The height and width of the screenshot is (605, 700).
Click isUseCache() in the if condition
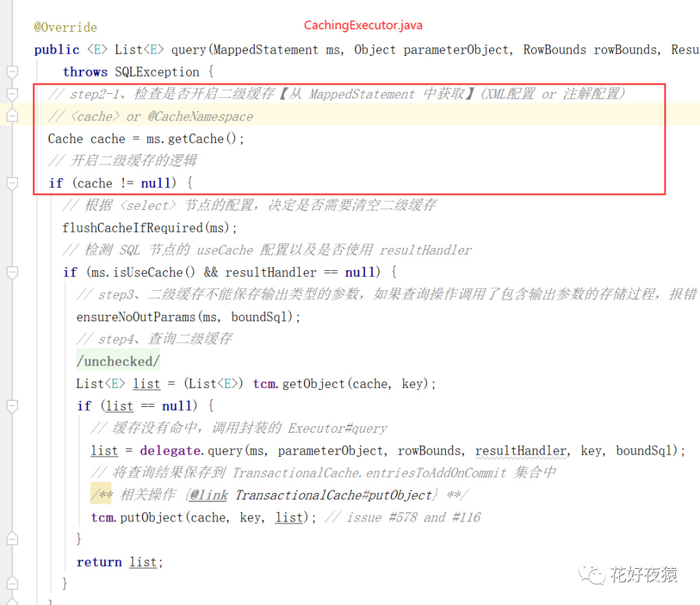[154, 272]
